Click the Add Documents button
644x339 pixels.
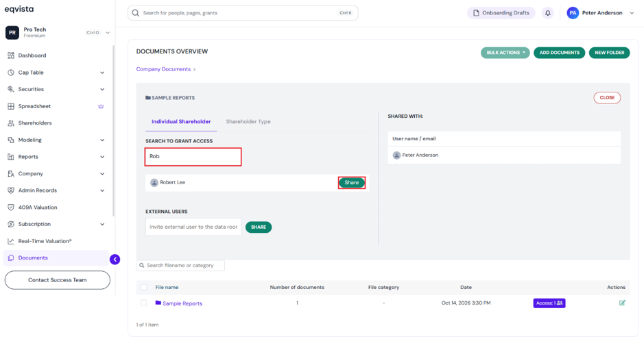560,53
